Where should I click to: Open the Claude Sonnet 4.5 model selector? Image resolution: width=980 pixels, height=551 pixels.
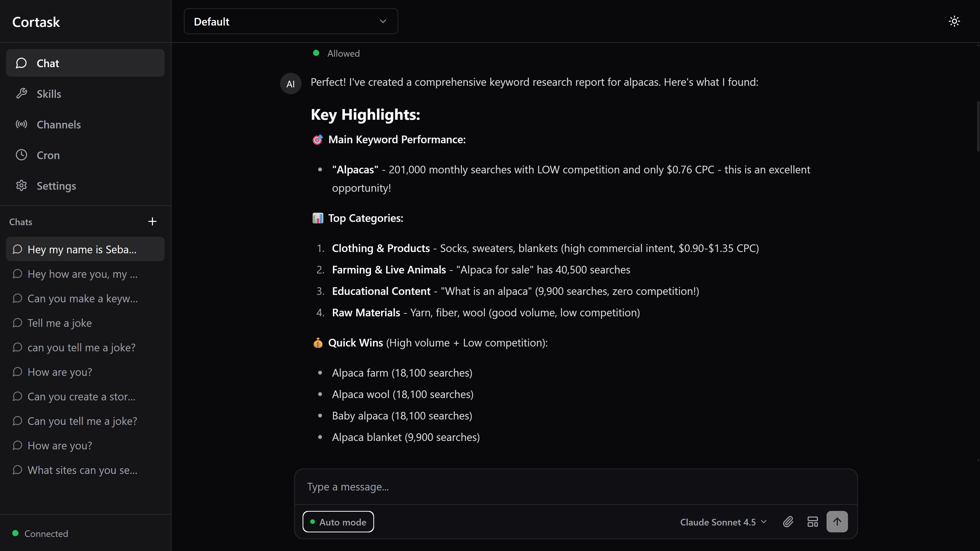click(722, 522)
